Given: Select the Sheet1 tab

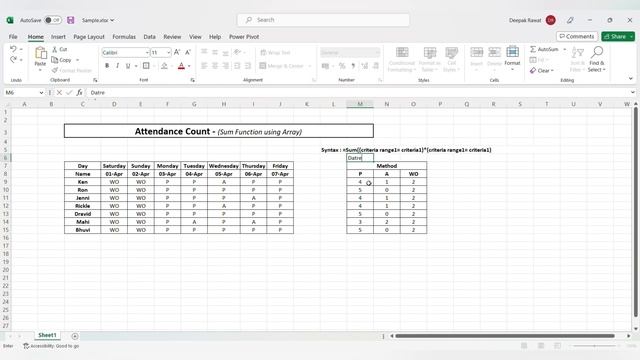Looking at the screenshot, I should coord(47,335).
